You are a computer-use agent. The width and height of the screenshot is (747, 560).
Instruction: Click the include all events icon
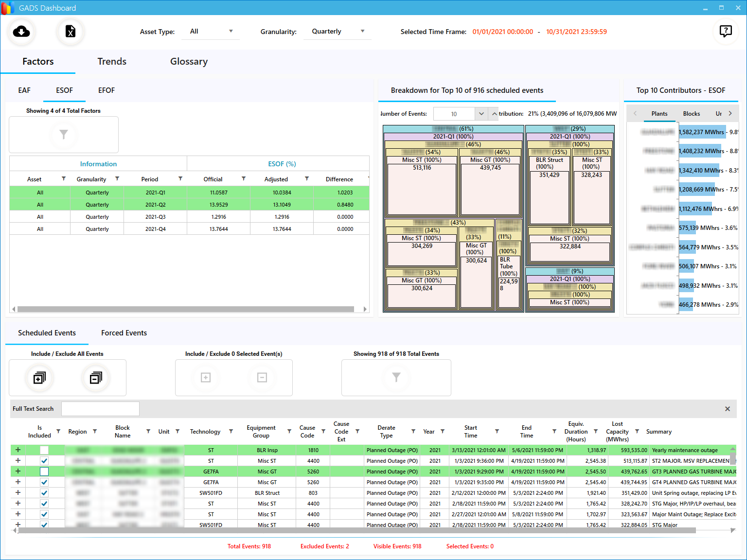pyautogui.click(x=39, y=378)
